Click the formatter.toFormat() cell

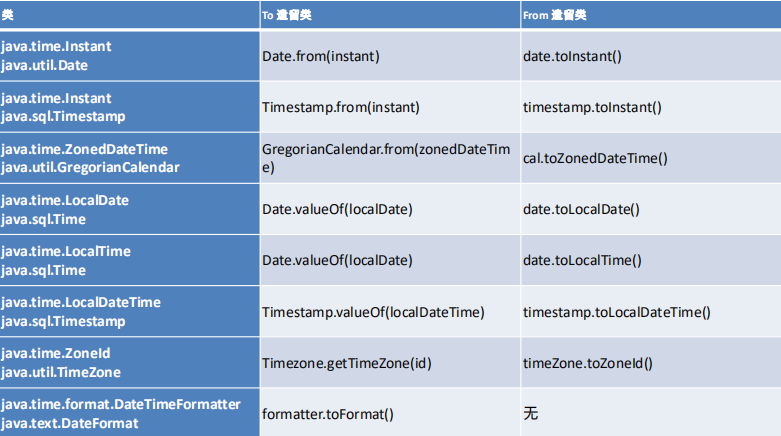click(390, 413)
